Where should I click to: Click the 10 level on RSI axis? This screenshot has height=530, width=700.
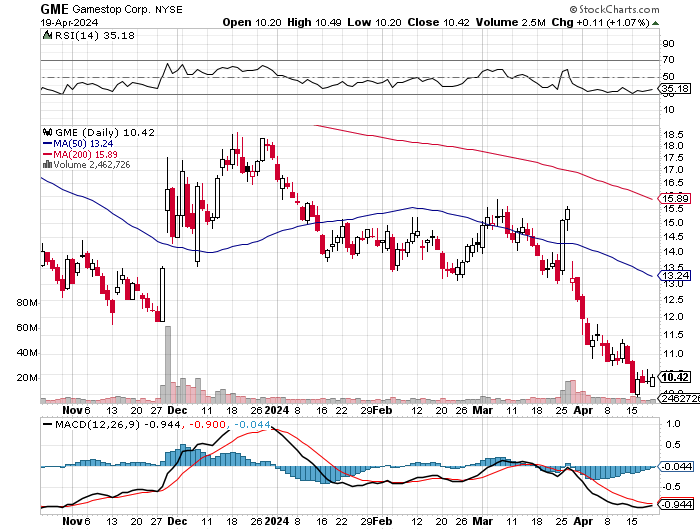(x=668, y=110)
